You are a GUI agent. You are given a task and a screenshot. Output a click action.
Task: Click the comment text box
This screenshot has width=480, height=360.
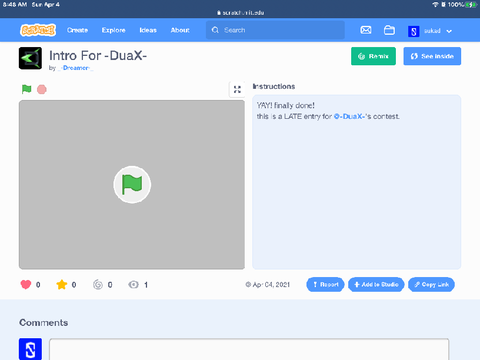point(249,349)
